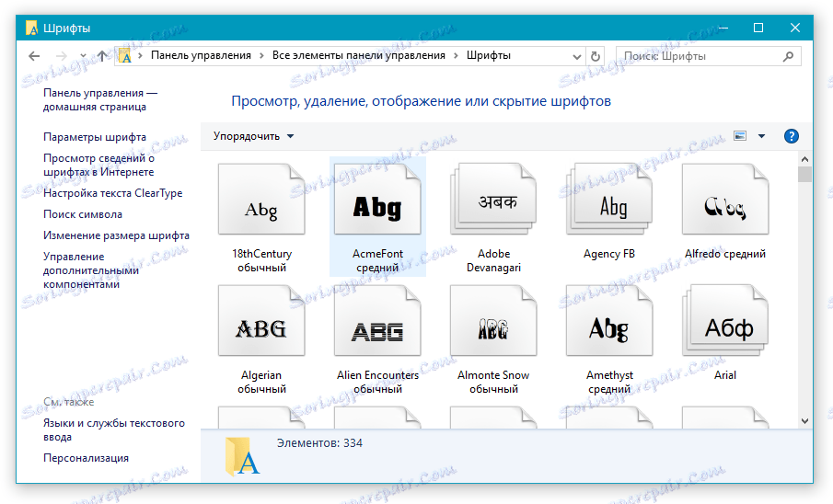Open 'Просмотр сведений о шрифтах в Интернете'
The height and width of the screenshot is (504, 833).
(98, 166)
